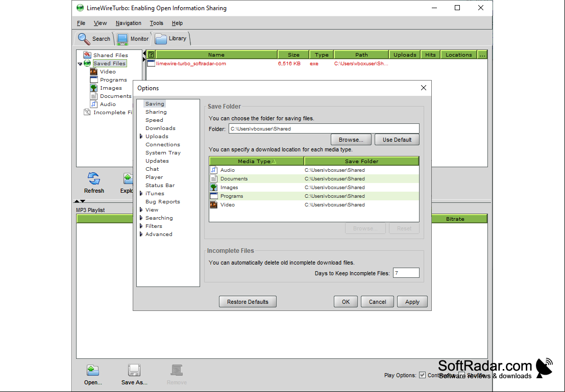Image resolution: width=565 pixels, height=392 pixels.
Task: Collapse the Saved Files tree node
Action: [80, 64]
